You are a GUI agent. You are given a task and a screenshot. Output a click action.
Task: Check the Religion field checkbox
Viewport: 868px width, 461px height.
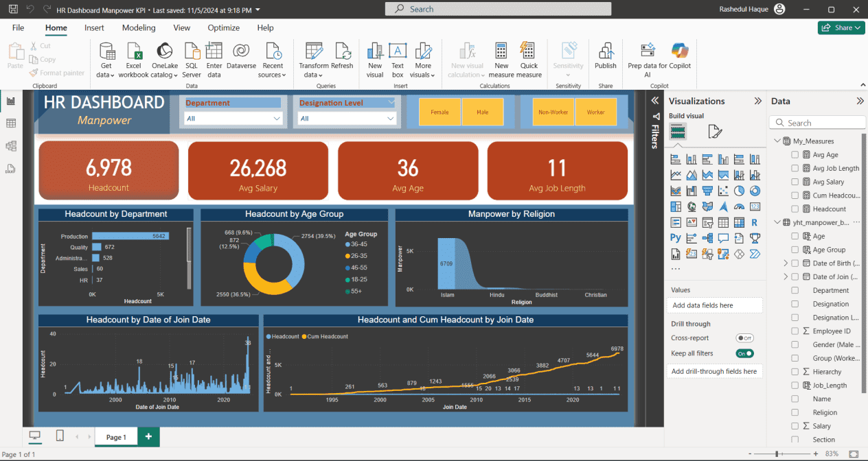click(795, 412)
